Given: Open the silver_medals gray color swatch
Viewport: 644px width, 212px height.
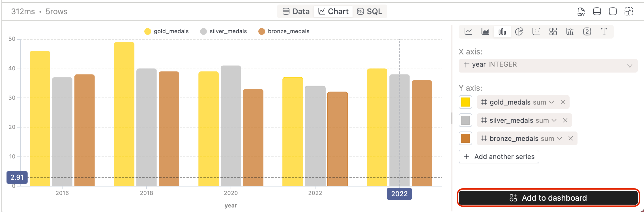Looking at the screenshot, I should coord(465,120).
